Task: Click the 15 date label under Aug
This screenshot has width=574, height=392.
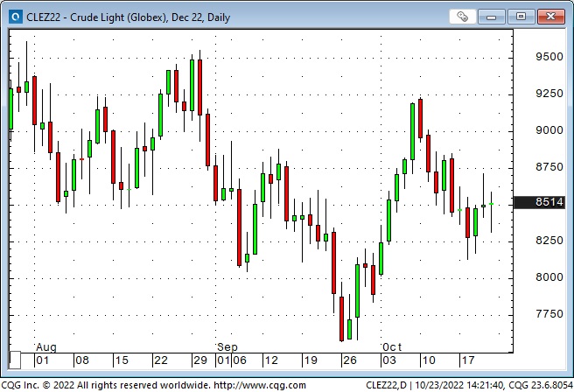Action: pos(122,360)
